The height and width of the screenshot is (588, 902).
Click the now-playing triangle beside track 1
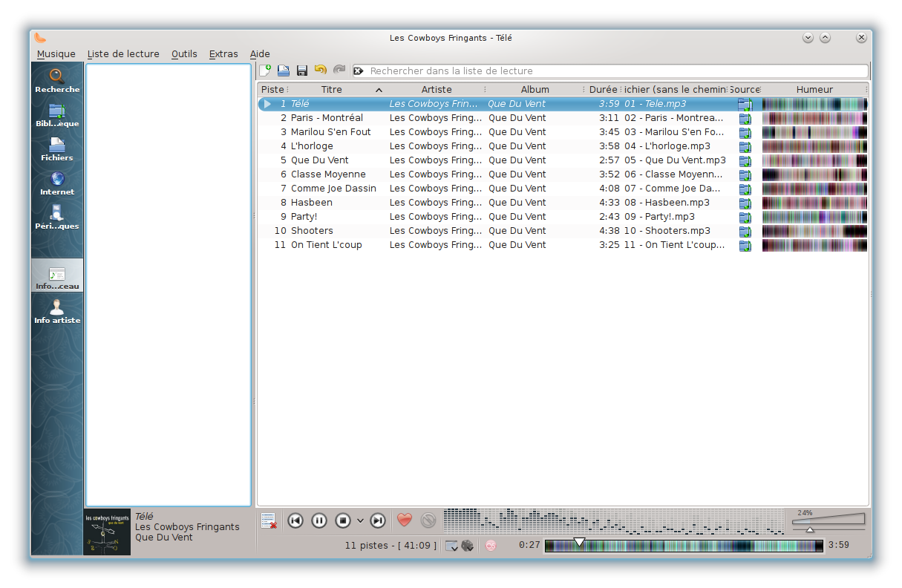tap(267, 104)
